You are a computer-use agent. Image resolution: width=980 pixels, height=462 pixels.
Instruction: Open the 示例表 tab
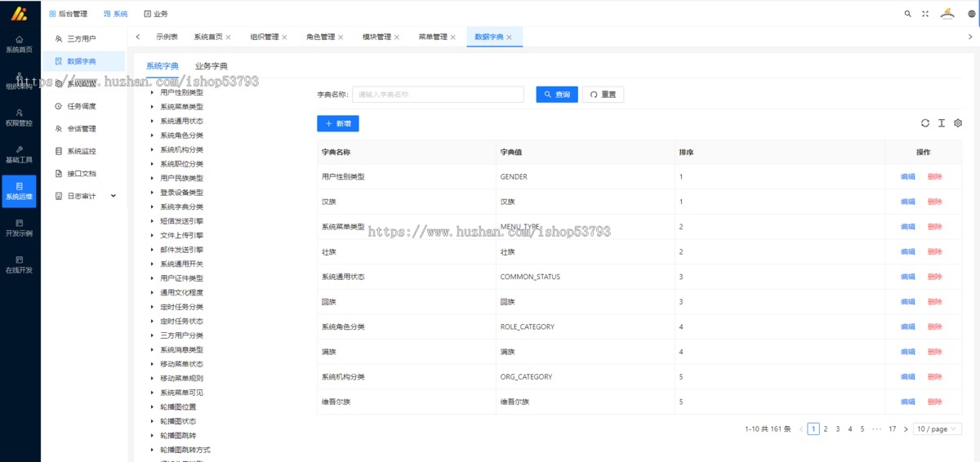[x=167, y=37]
